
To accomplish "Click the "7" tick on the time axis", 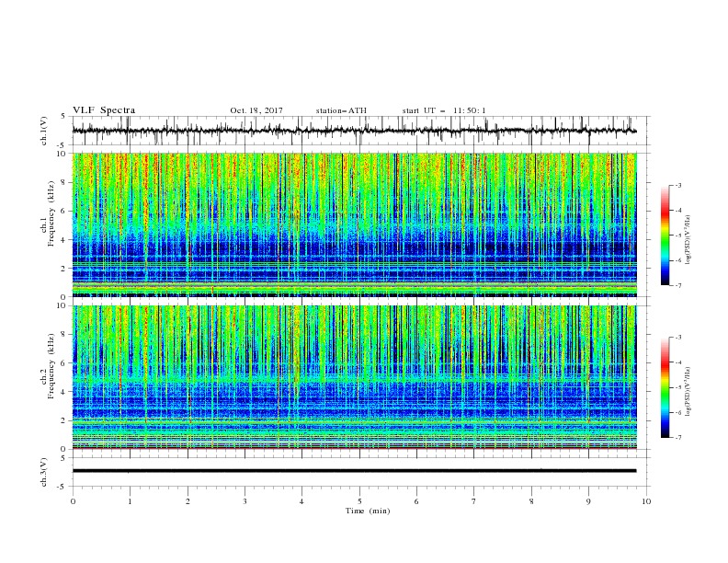I will [474, 501].
